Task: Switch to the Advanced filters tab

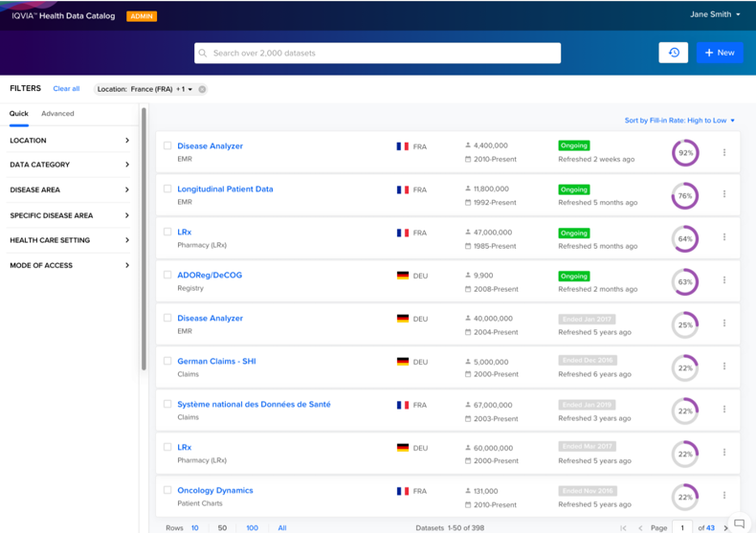Action: tap(57, 114)
